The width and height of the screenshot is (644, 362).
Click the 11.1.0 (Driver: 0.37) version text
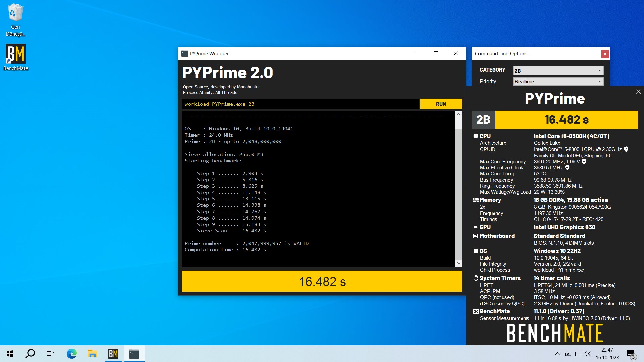[x=559, y=311]
